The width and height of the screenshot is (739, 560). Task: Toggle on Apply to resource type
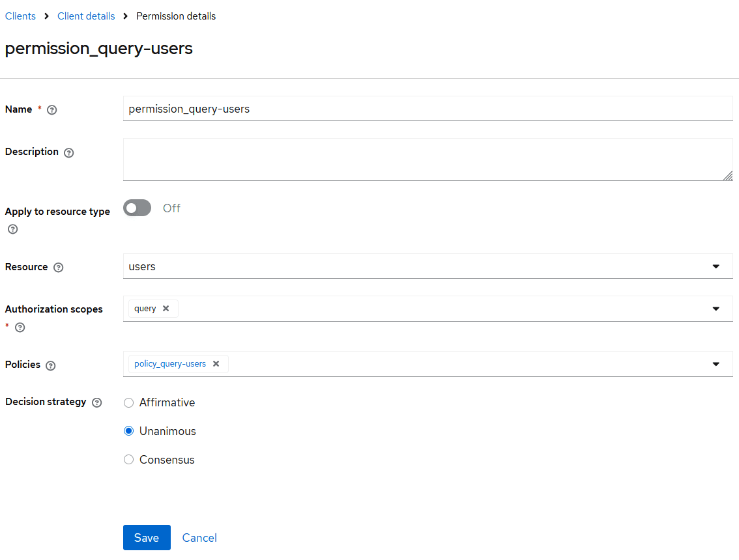click(137, 208)
